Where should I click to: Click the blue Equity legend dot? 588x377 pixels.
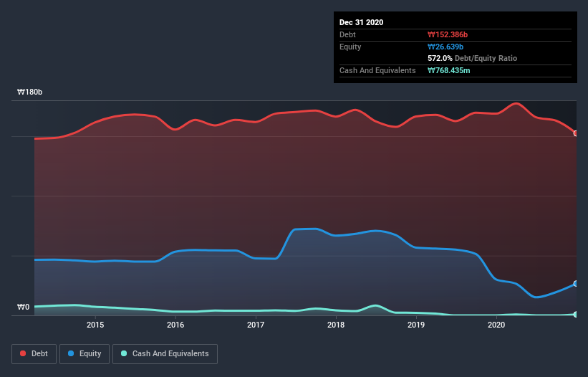[x=71, y=353]
